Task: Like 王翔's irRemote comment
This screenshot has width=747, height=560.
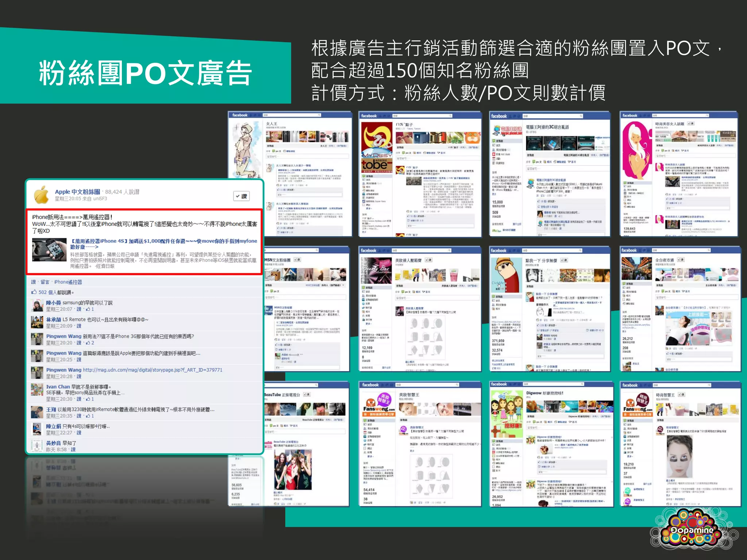Action: [79, 416]
